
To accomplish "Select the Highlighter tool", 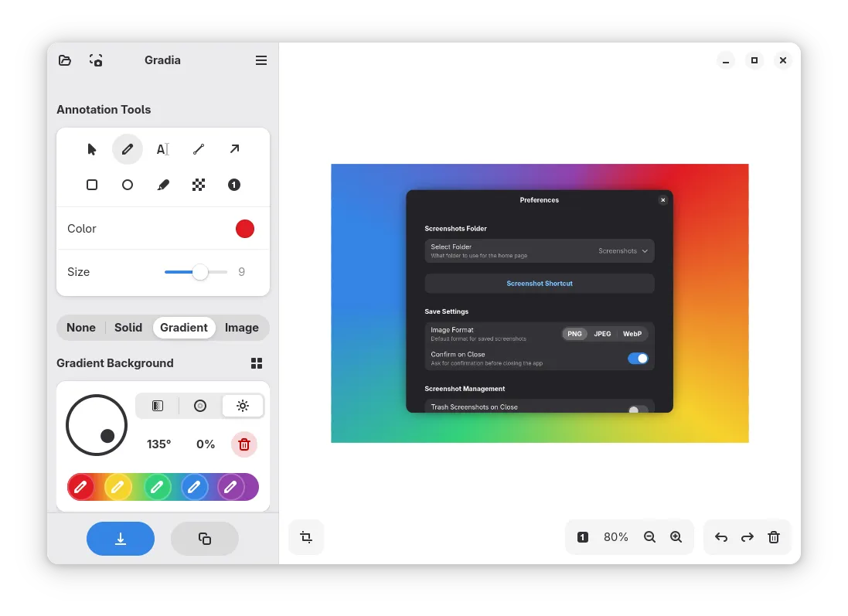I will [x=163, y=185].
